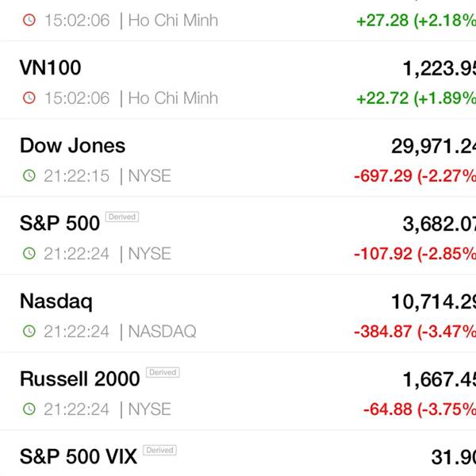Click the Derived badge next to Russell 2000

pos(163,372)
